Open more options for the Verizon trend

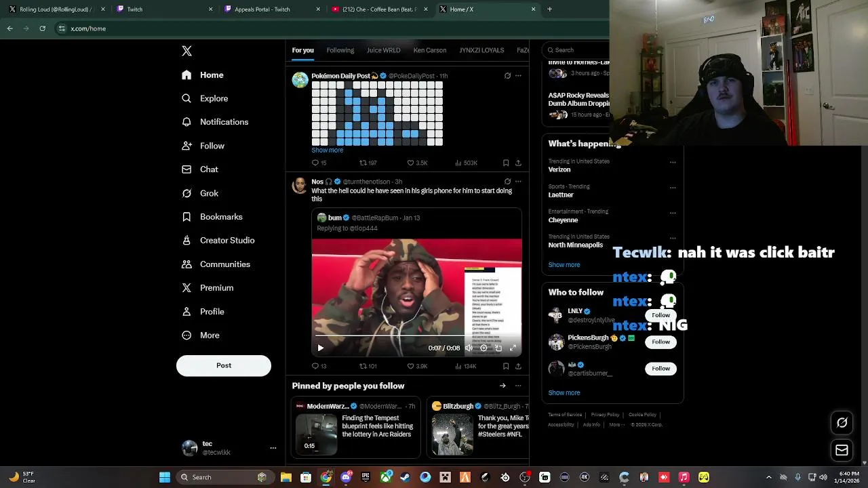point(673,162)
